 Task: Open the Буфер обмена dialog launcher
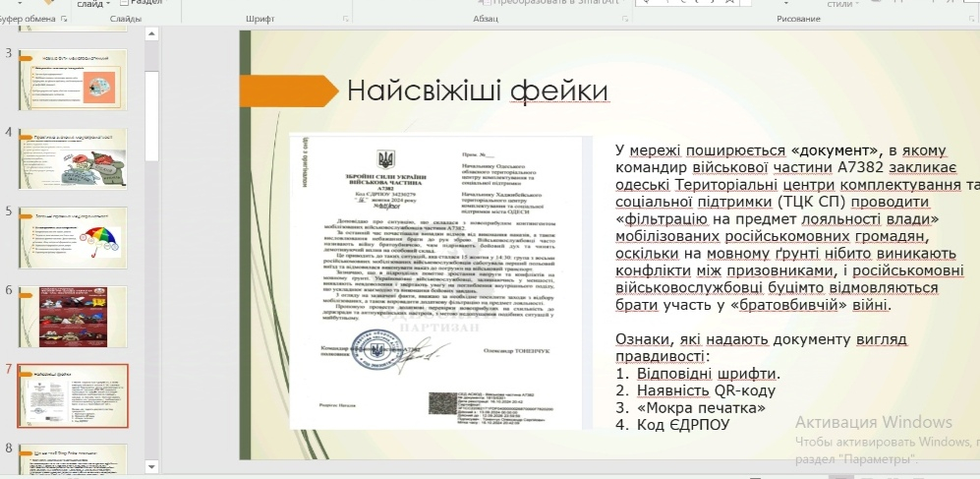(64, 20)
